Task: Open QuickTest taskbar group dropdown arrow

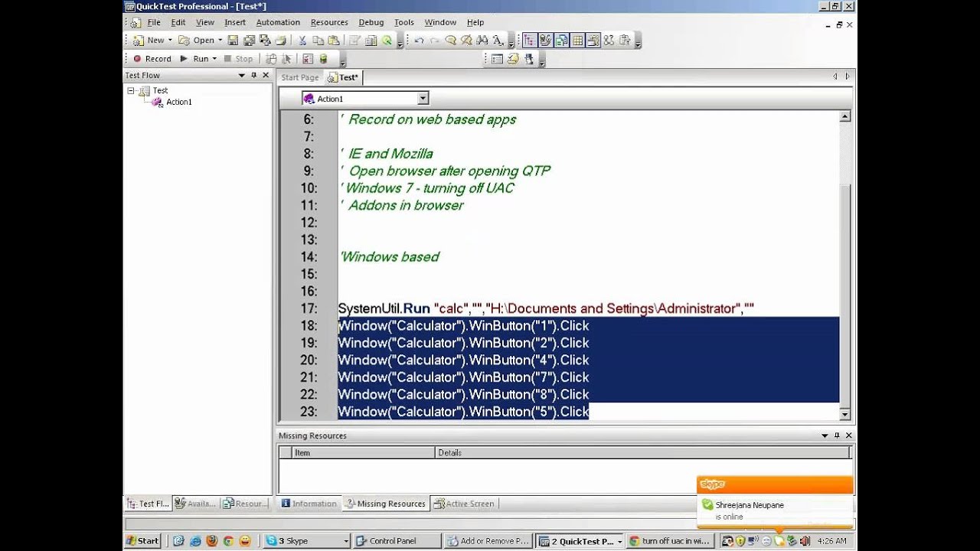Action: click(x=619, y=541)
